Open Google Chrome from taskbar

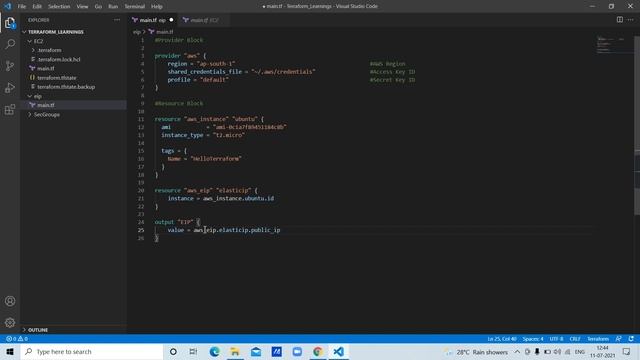point(318,351)
